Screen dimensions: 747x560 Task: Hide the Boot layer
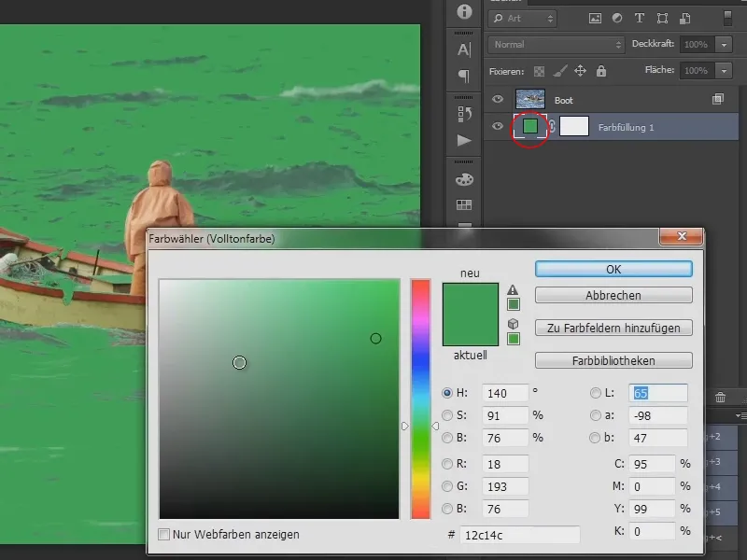[498, 99]
